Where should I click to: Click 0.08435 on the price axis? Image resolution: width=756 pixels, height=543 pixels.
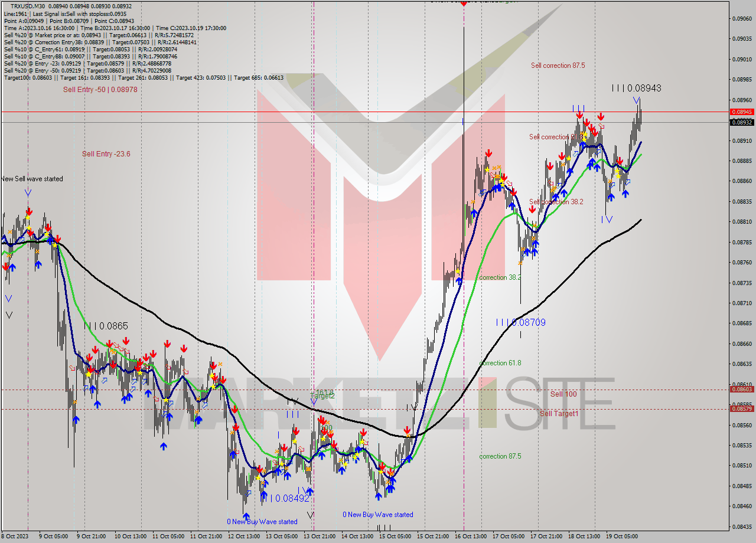click(x=742, y=526)
